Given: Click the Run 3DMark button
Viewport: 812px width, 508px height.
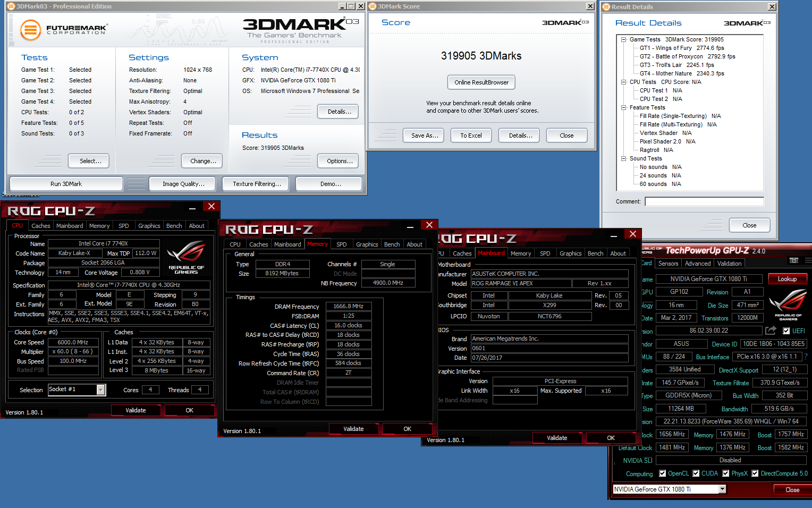Looking at the screenshot, I should (x=66, y=184).
